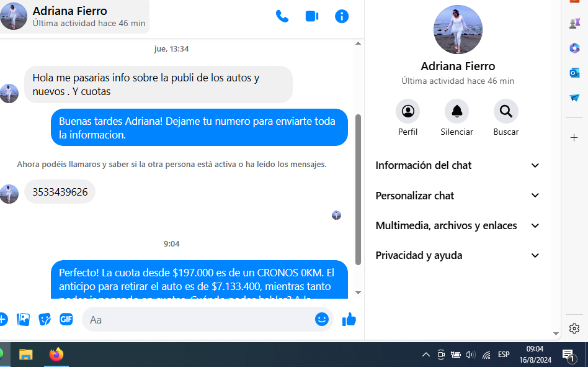Show hidden system tray icons
Viewport: 588px width, 367px height.
pyautogui.click(x=426, y=355)
